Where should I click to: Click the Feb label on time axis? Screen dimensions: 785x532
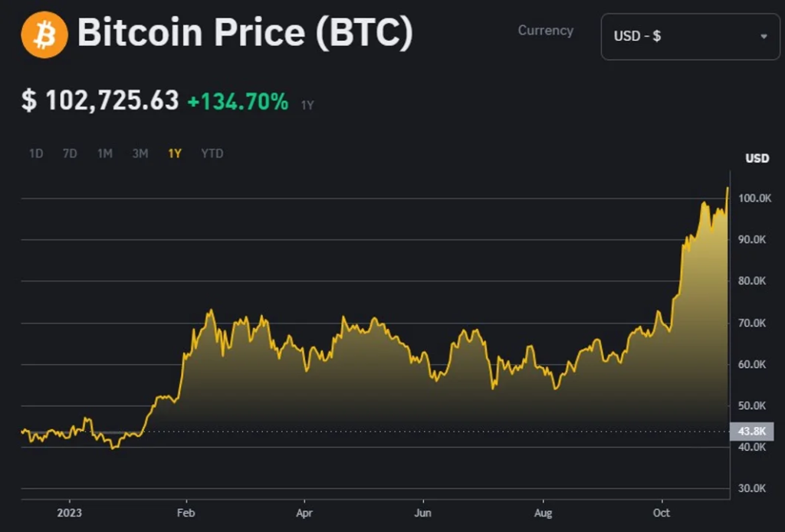[185, 511]
